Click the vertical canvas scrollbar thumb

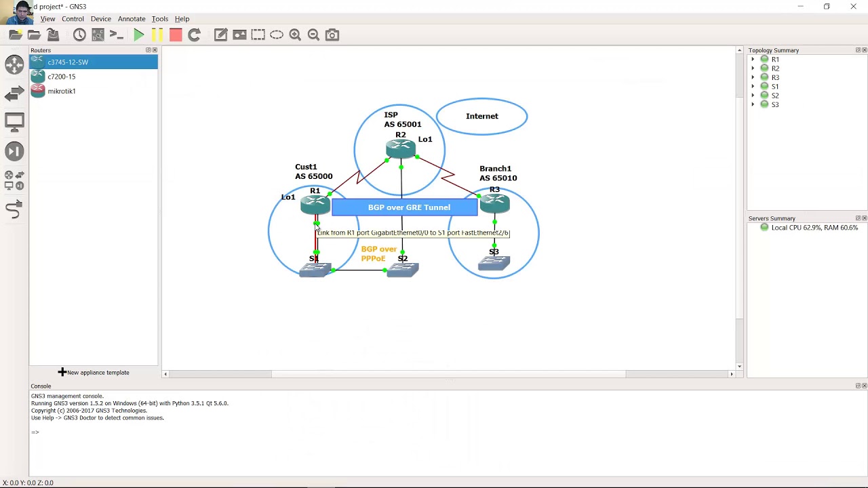pos(739,207)
